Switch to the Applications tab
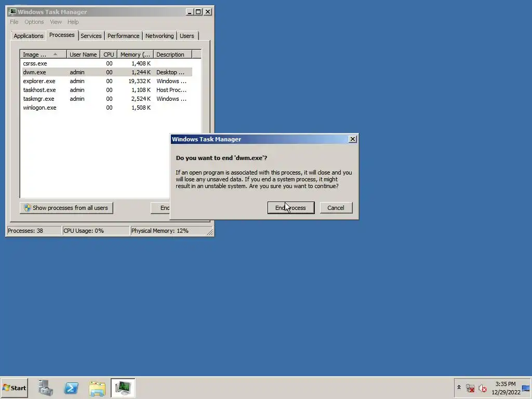Viewport: 532px width, 399px height. [x=29, y=36]
